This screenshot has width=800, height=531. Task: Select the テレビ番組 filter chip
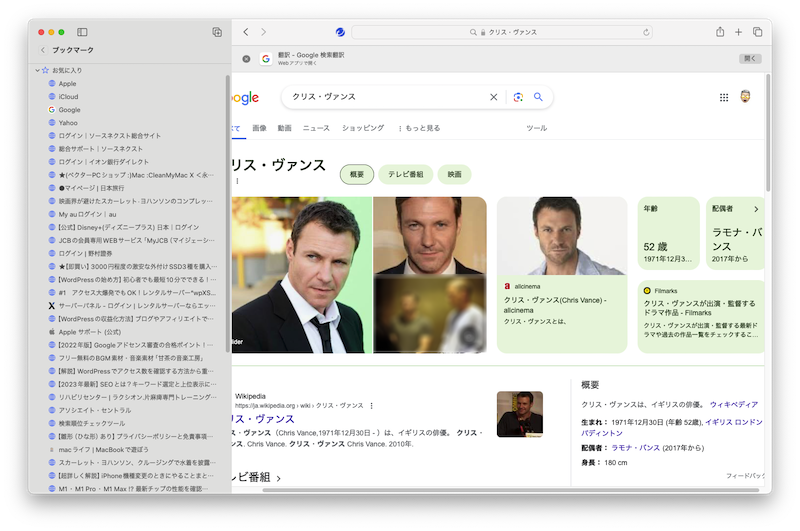405,174
